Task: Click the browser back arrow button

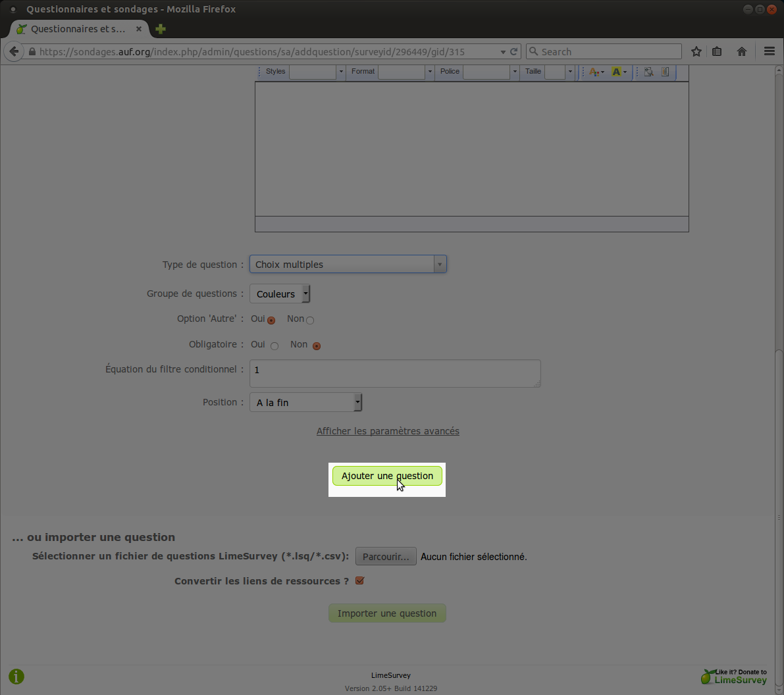Action: tap(14, 51)
